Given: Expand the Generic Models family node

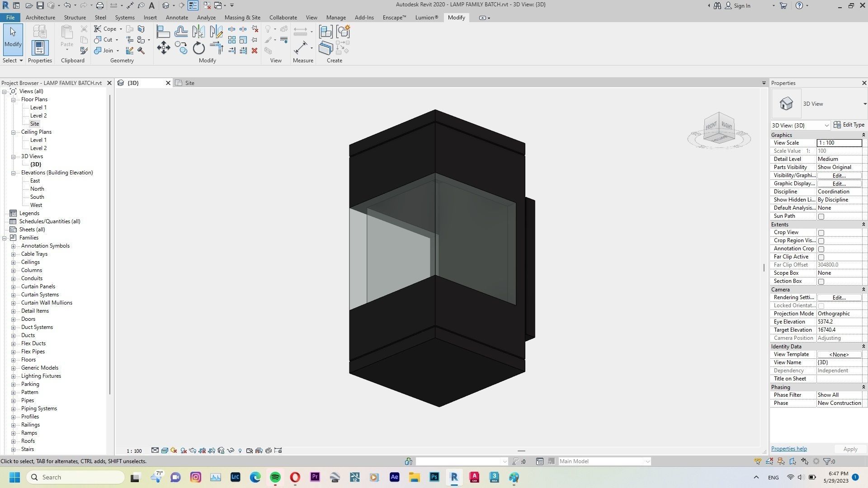Looking at the screenshot, I should pyautogui.click(x=14, y=368).
